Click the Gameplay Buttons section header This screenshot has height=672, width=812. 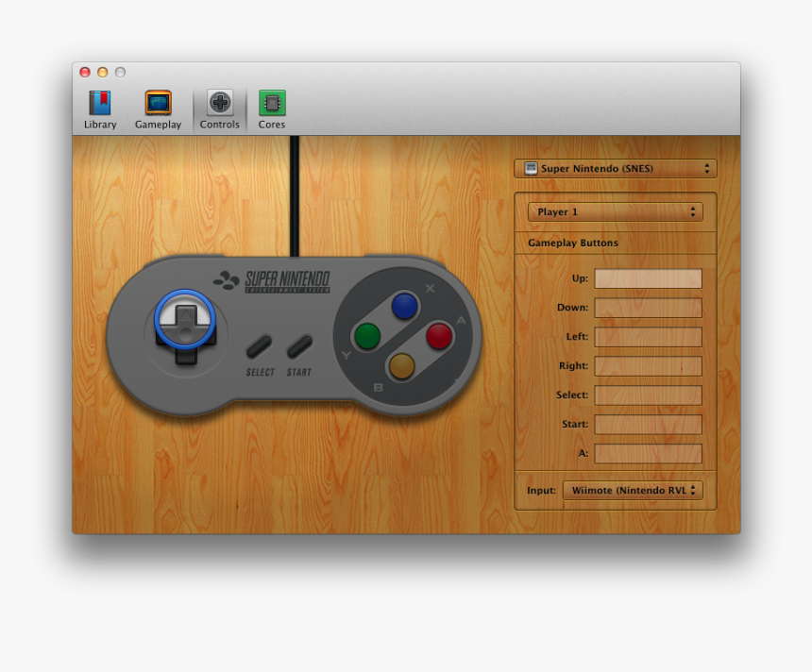tap(573, 243)
